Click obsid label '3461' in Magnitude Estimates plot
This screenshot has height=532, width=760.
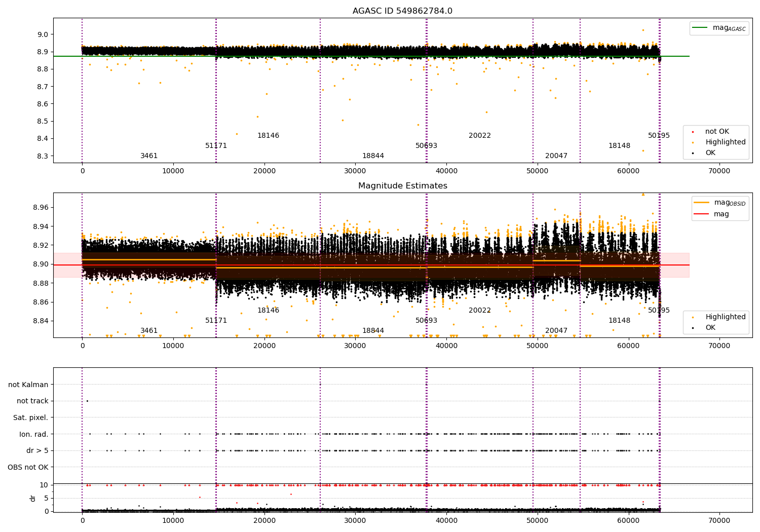(149, 331)
